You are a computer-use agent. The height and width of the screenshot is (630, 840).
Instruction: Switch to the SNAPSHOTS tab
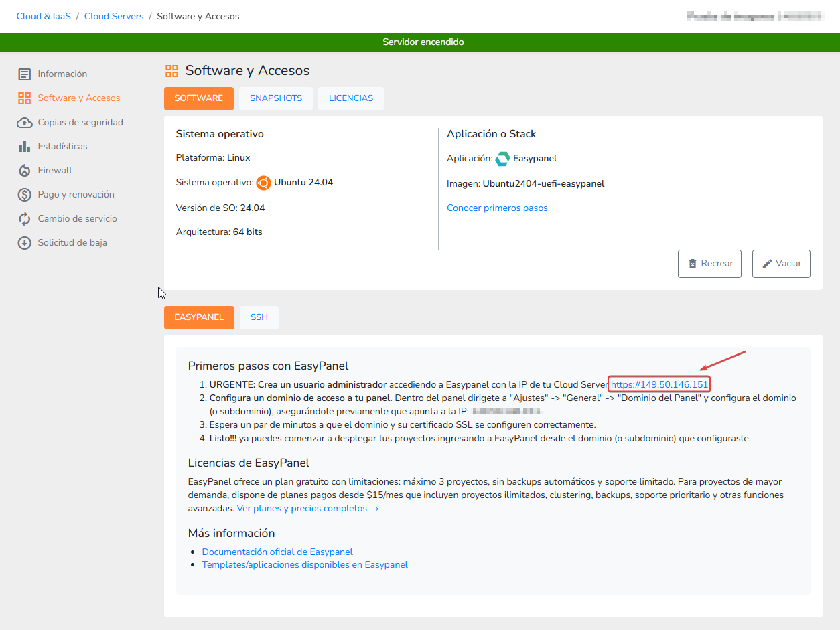276,98
